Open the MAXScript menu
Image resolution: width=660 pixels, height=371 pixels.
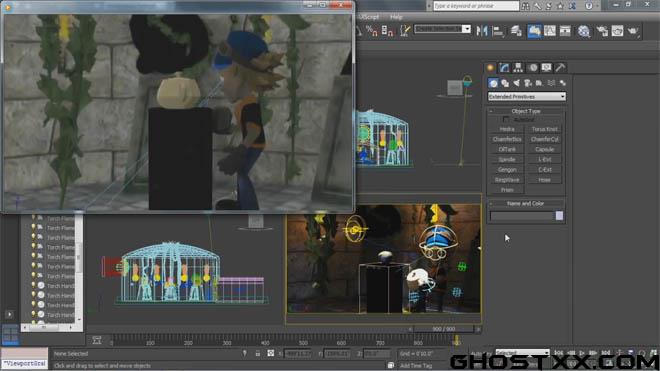369,17
